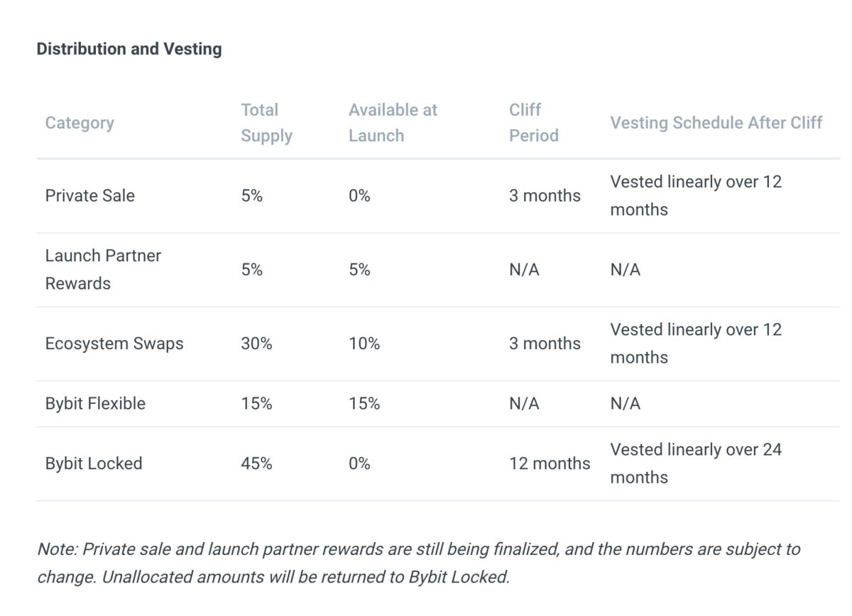Click the Bybit Flexible row label
Viewport: 852px width, 616px height.
point(95,404)
